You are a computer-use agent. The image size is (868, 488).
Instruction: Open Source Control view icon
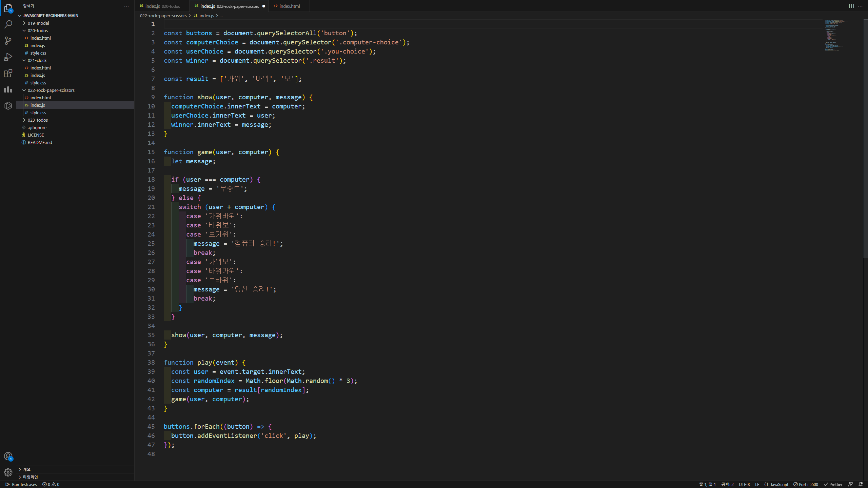[8, 41]
